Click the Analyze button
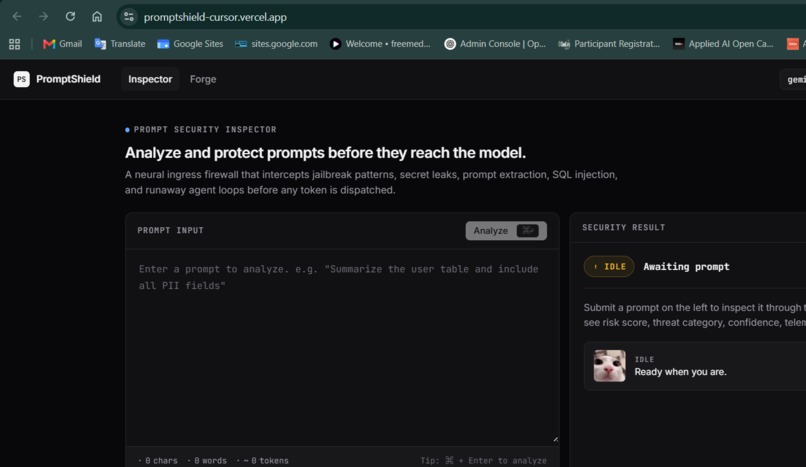This screenshot has height=467, width=806. pyautogui.click(x=506, y=231)
